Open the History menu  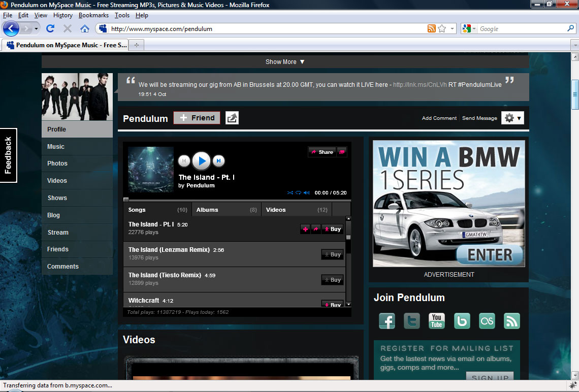click(x=63, y=15)
